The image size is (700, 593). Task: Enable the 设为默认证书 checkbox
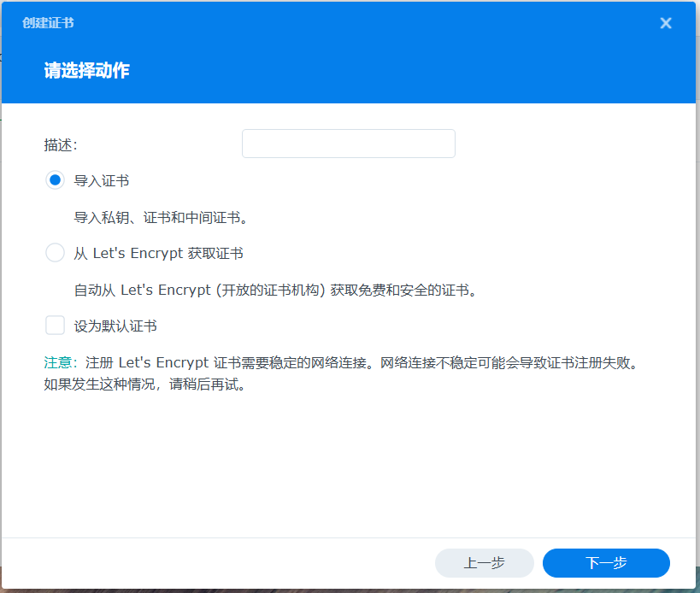click(55, 326)
